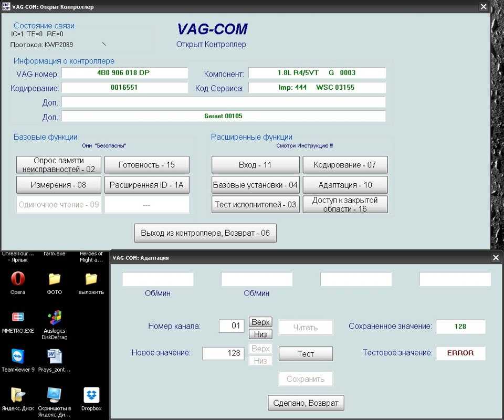Launch MMETRO.EXE desktop shortcut

18,317
